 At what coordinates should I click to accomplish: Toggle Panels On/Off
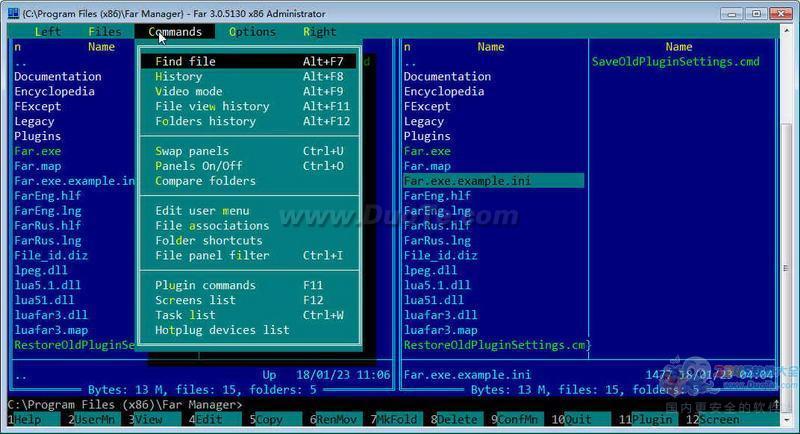point(249,166)
